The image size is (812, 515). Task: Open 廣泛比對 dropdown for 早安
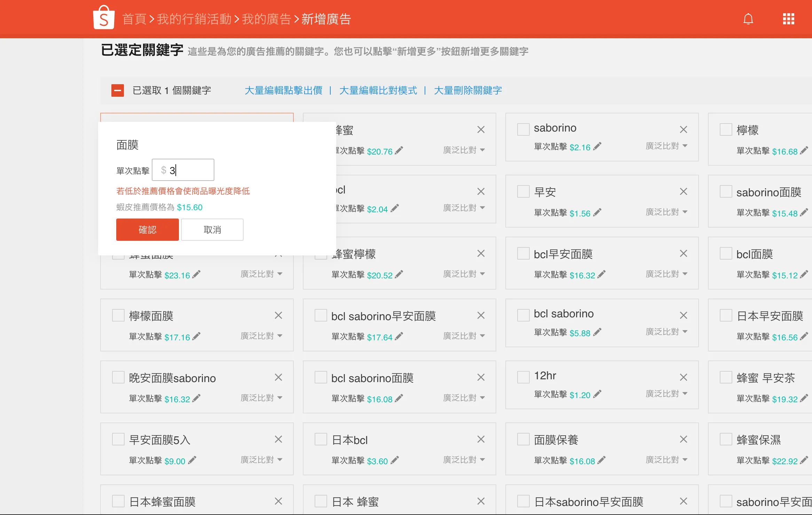coord(666,212)
